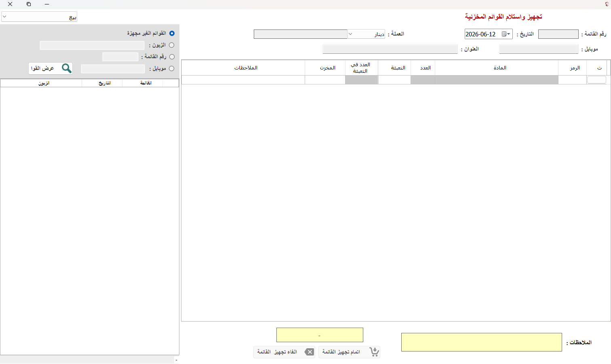Click the first row's المخزن cell

point(325,80)
